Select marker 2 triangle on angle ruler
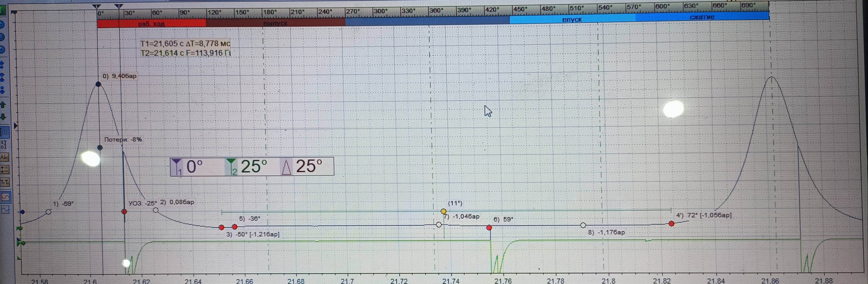This screenshot has height=284, width=868. tap(119, 6)
